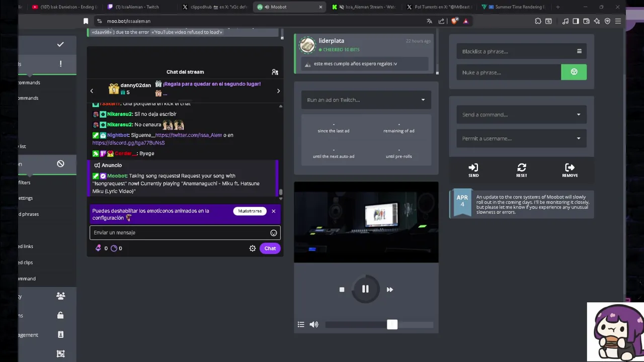Switch to the YouTube Isak Danielson tab

point(64,7)
